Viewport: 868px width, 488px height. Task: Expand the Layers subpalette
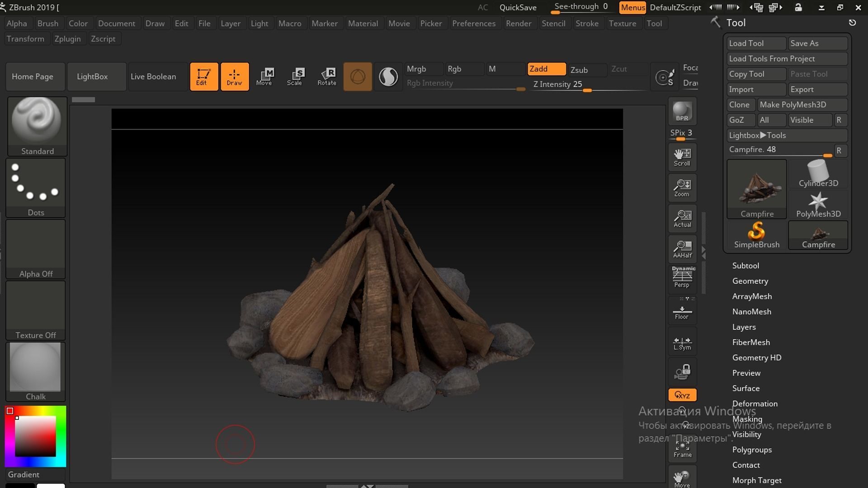click(x=744, y=327)
